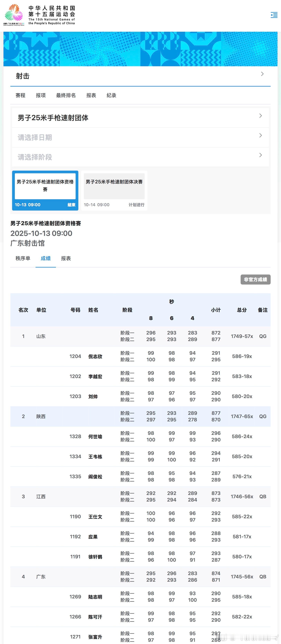The height and width of the screenshot is (644, 281).
Task: Expand the 射击 section header chevron
Action: coord(262,74)
